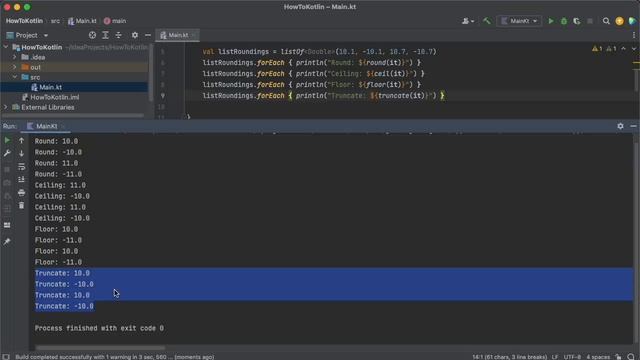The height and width of the screenshot is (360, 640).
Task: Click the Run panel stop icon
Action: [x=7, y=169]
